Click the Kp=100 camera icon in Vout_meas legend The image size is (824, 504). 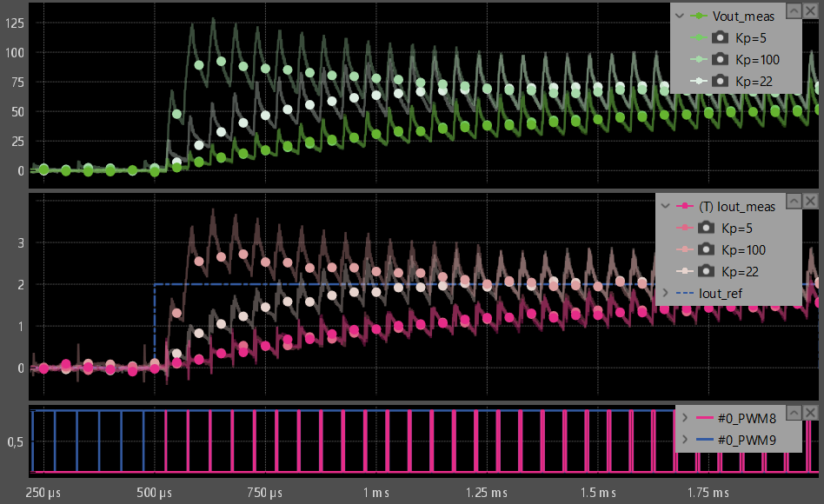[x=720, y=59]
